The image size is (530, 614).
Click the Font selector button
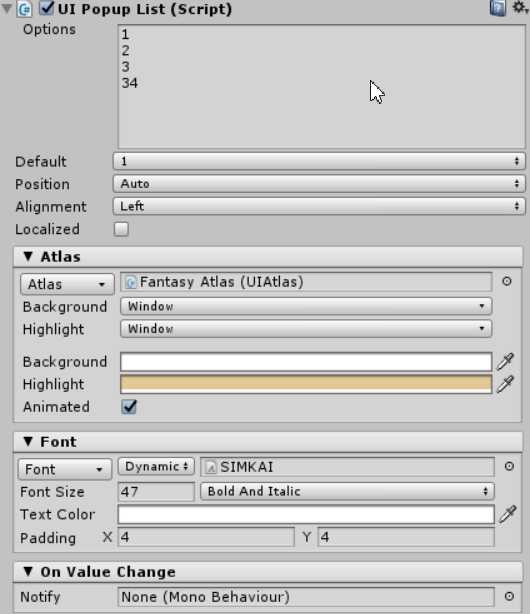65,469
